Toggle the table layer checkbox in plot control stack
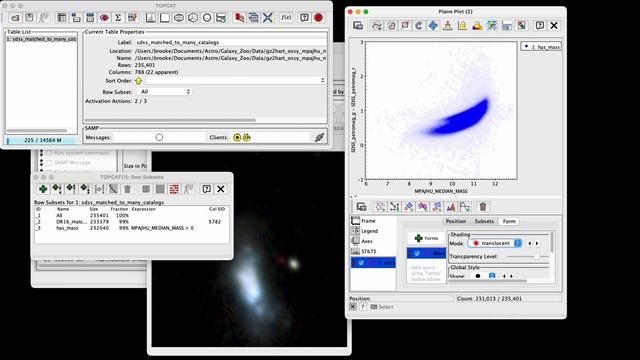This screenshot has height=360, width=640. (361, 262)
